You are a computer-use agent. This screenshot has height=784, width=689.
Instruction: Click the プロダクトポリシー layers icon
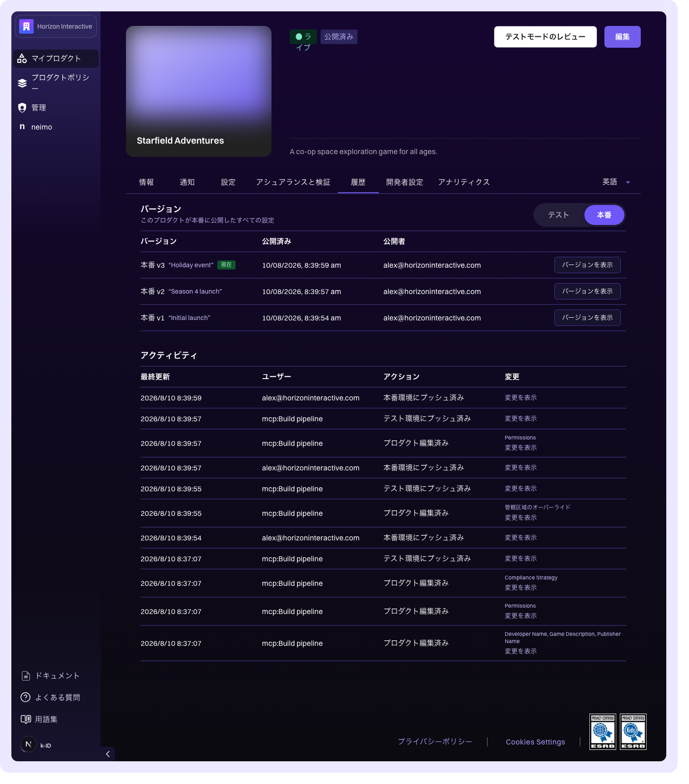pos(22,83)
